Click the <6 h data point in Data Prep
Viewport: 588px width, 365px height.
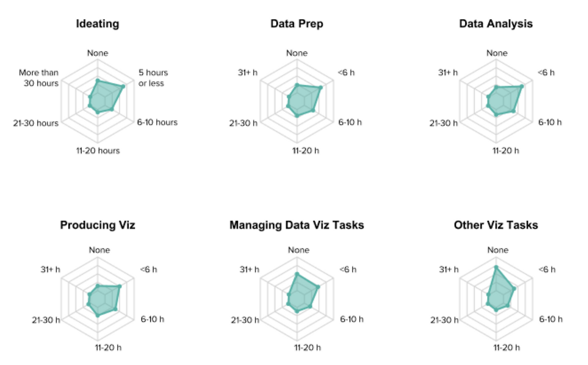321,87
